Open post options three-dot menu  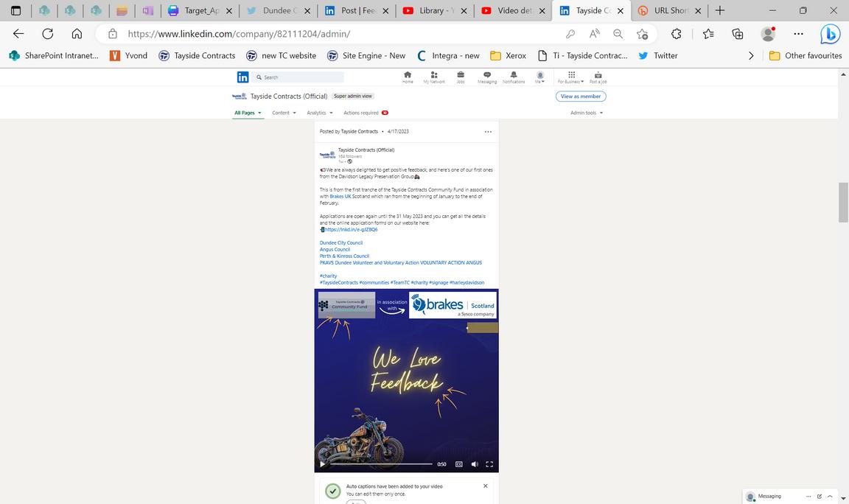488,132
